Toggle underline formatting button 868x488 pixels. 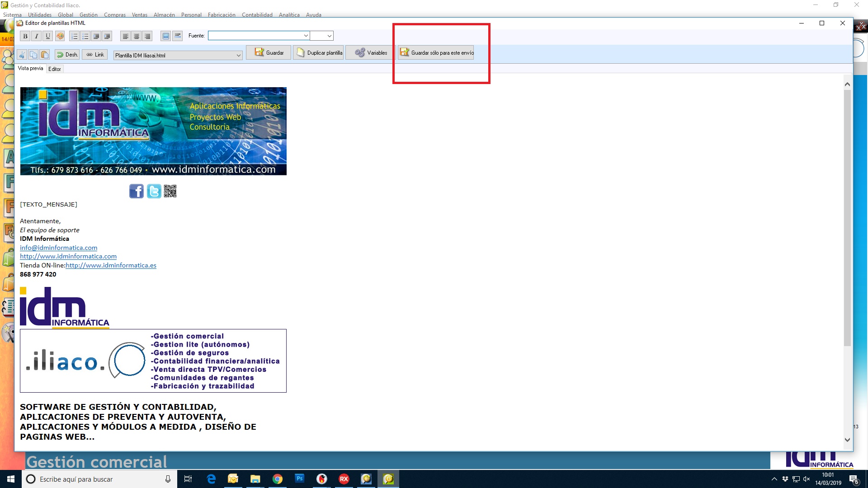[x=48, y=36]
